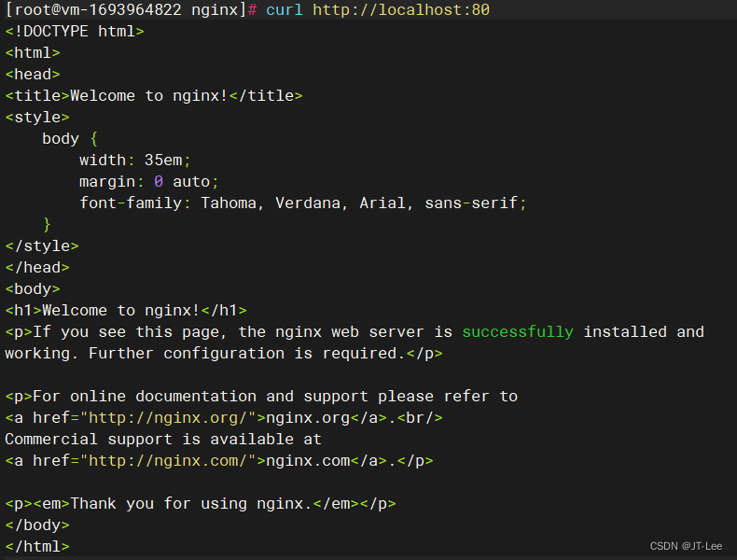Click the closing style tag

[x=42, y=246]
